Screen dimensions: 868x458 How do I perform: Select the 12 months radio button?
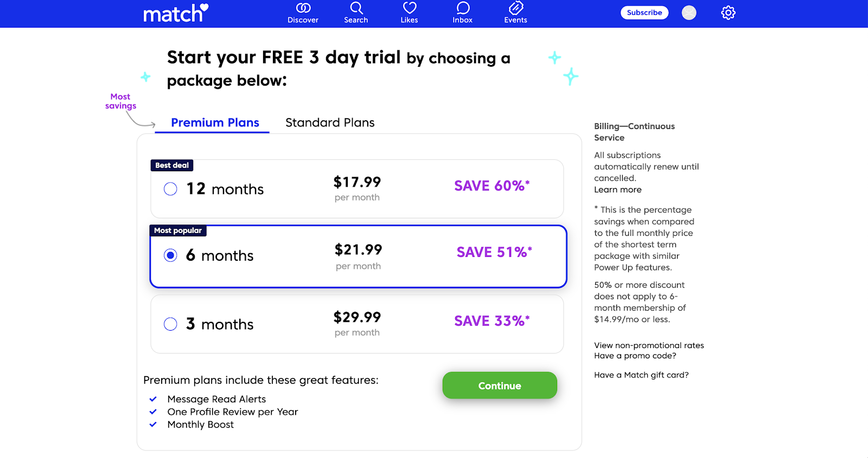pos(170,189)
